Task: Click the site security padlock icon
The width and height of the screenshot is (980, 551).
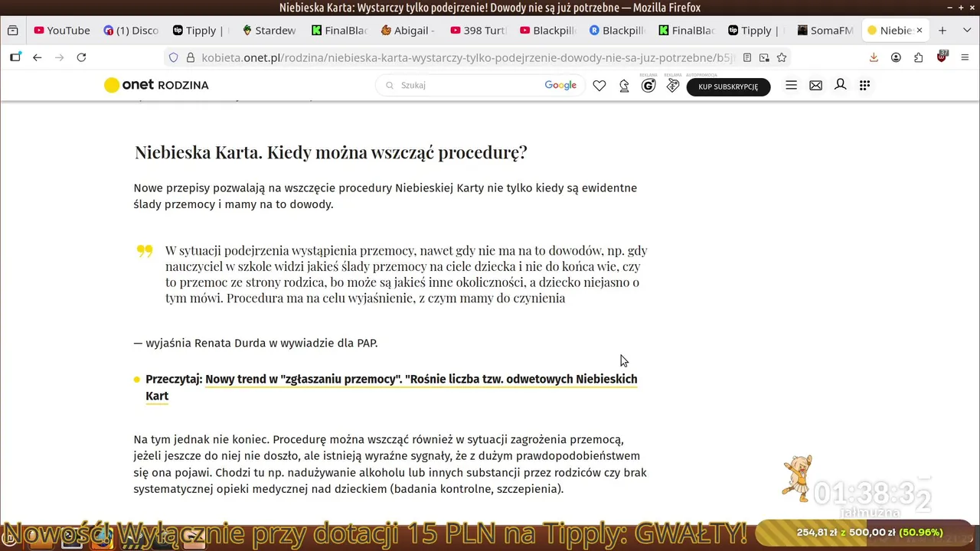Action: click(x=190, y=57)
